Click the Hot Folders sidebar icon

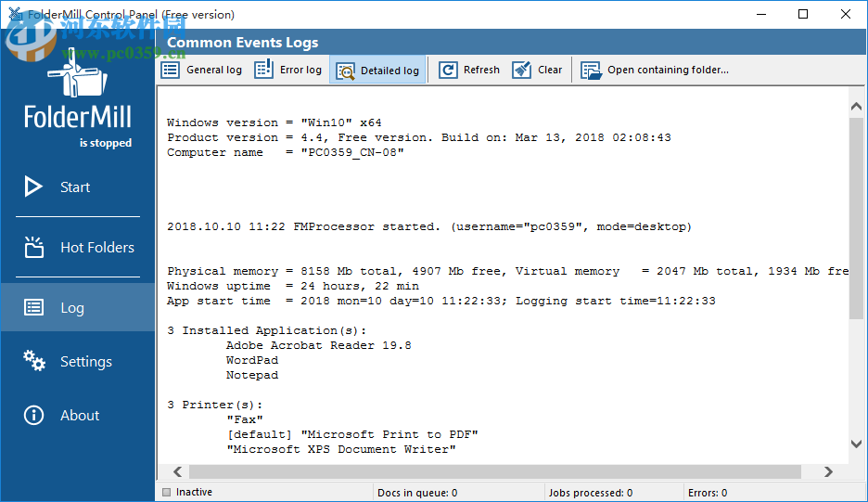tap(33, 247)
